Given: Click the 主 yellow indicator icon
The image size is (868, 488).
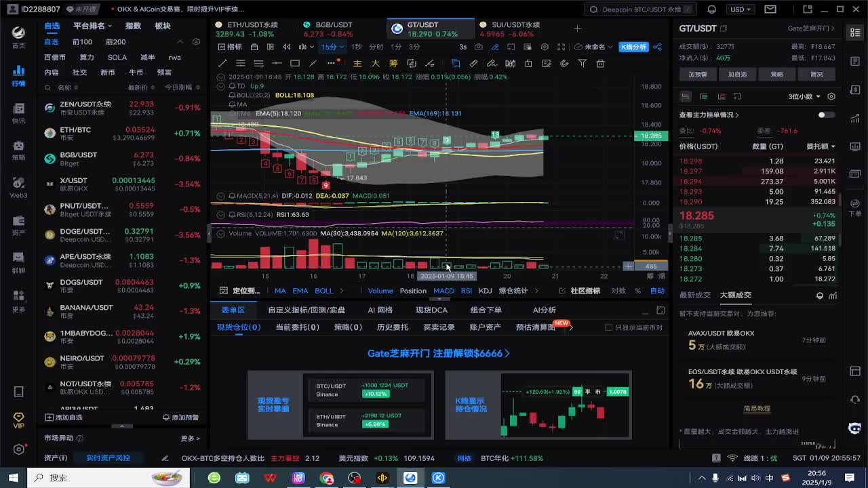Looking at the screenshot, I should (357, 63).
